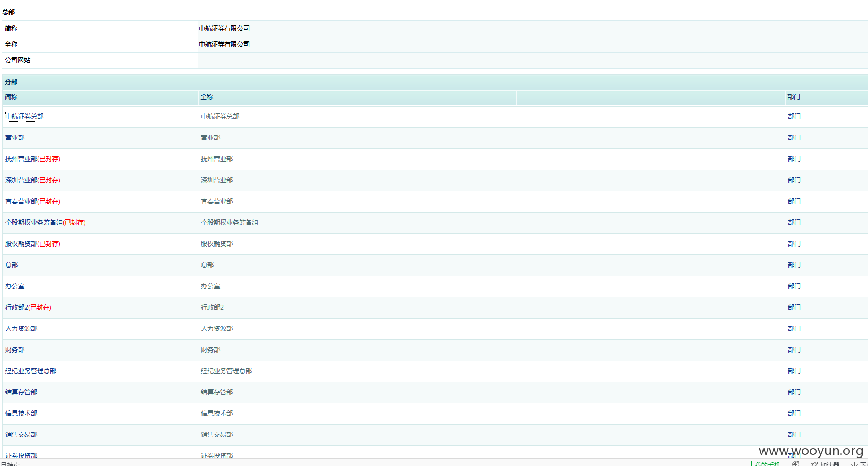Click 部门 link in 经纪业务管理总部 row
Screen dimensions: 868x466
[794, 371]
